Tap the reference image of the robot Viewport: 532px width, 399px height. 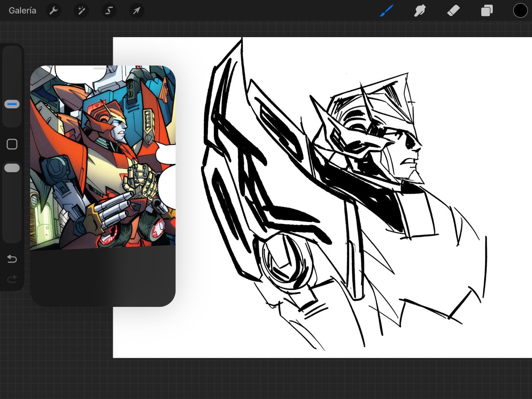click(103, 158)
